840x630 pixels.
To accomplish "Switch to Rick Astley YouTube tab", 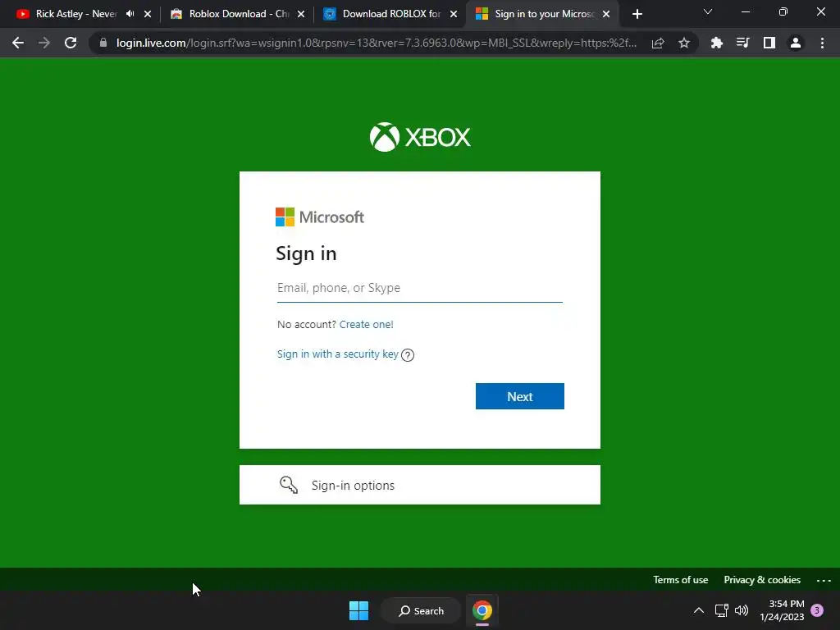I will pyautogui.click(x=76, y=14).
